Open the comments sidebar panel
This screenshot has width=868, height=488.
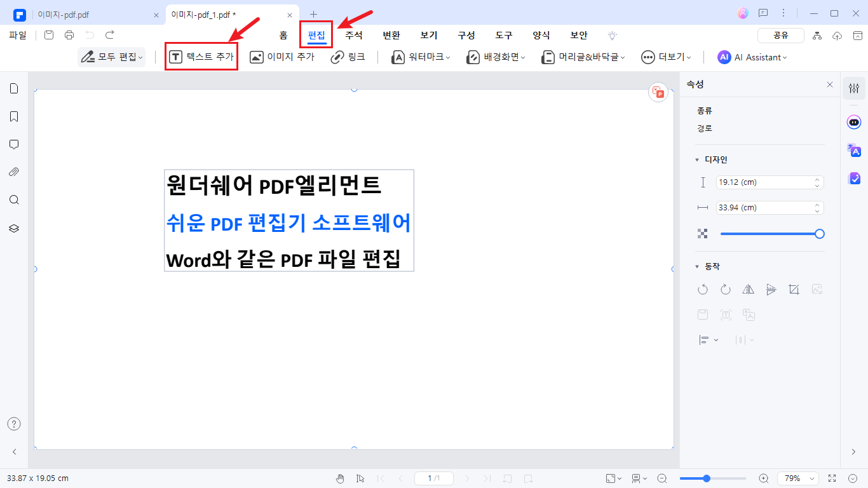[14, 144]
